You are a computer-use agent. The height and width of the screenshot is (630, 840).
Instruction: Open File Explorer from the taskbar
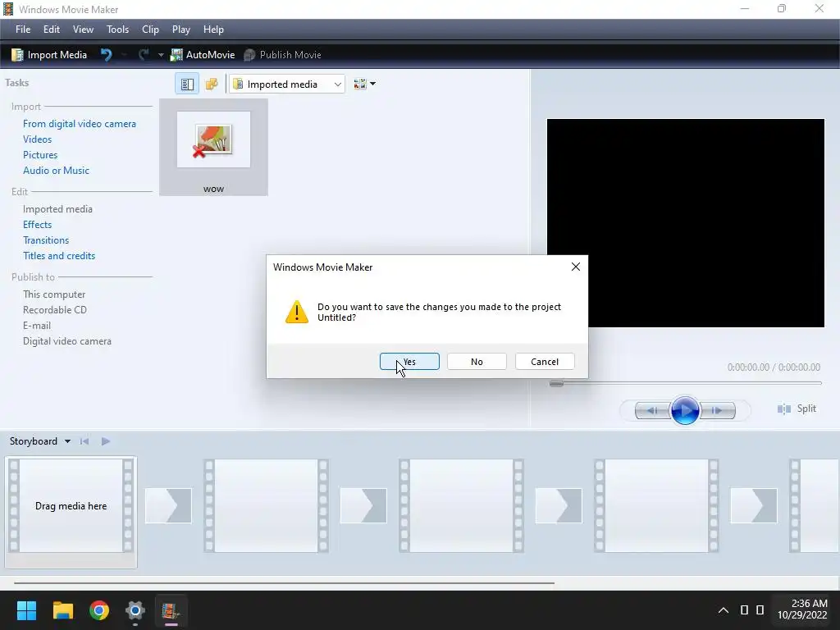(x=62, y=610)
